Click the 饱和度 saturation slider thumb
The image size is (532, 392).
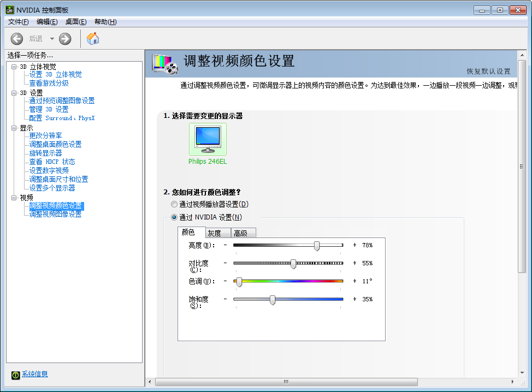pos(273,300)
